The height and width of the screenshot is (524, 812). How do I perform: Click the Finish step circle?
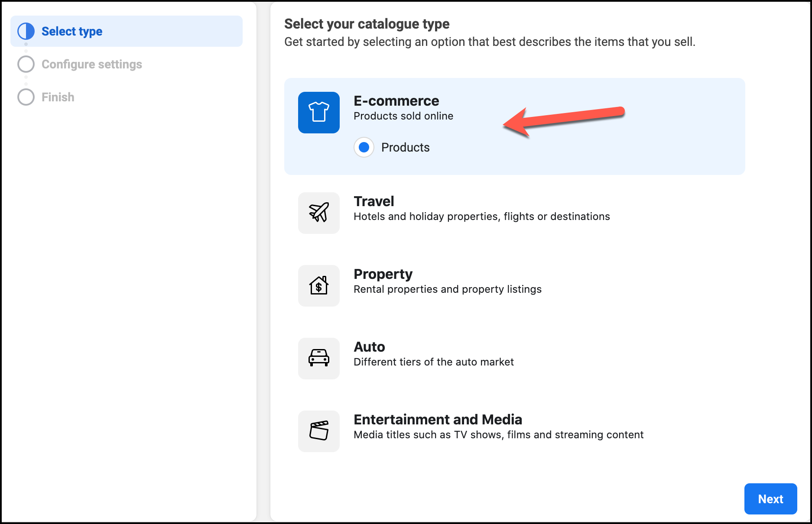point(26,97)
